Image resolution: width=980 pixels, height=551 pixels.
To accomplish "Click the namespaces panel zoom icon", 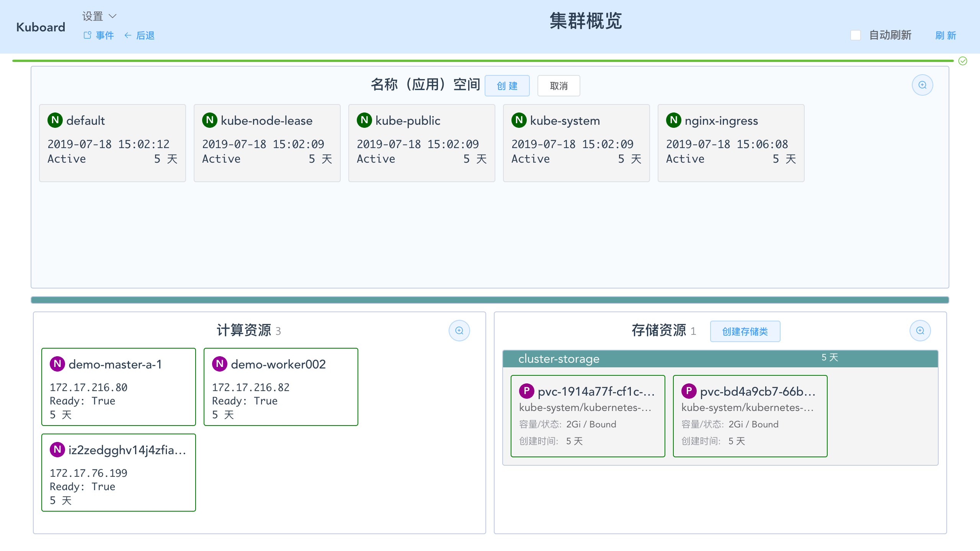I will (x=922, y=85).
